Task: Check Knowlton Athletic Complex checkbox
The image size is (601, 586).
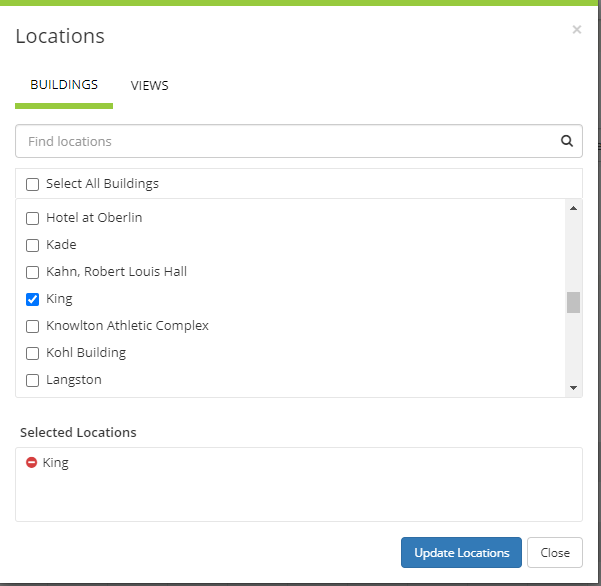Action: click(33, 326)
